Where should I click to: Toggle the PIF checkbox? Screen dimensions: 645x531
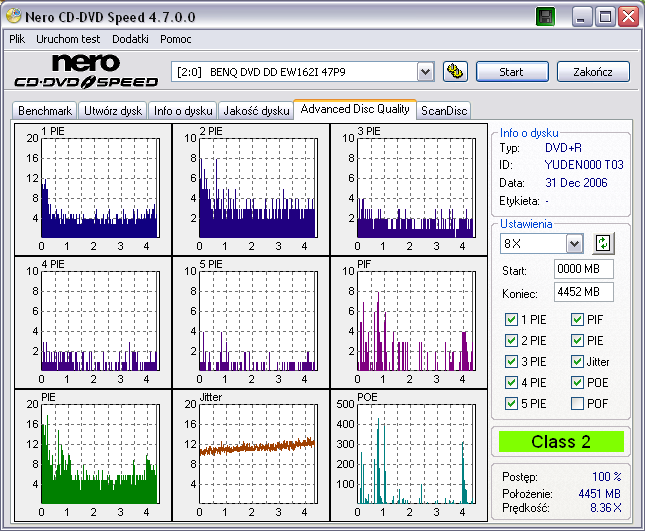pyautogui.click(x=577, y=320)
